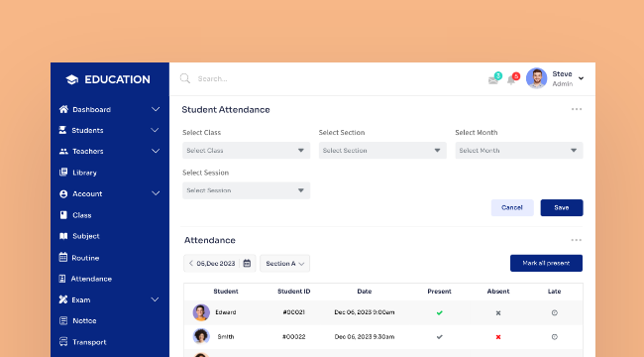
Task: Open the Select Section dropdown
Action: [382, 150]
